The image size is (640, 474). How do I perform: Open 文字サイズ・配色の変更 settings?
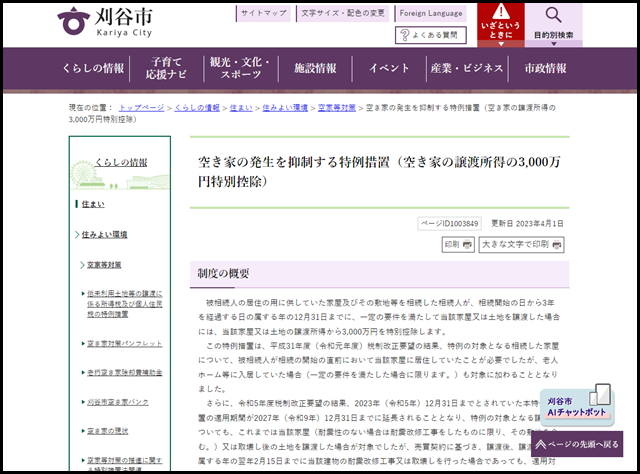pyautogui.click(x=342, y=13)
